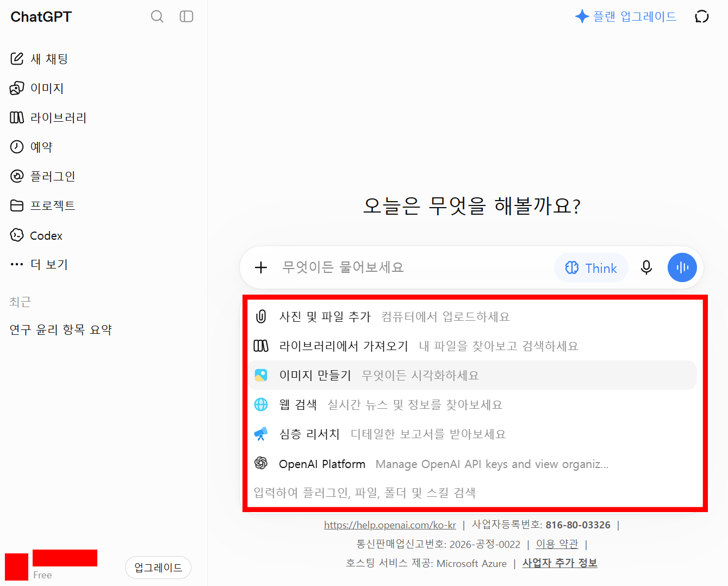Click the 이미지 sidebar icon
The width and height of the screenshot is (728, 586).
pos(17,88)
